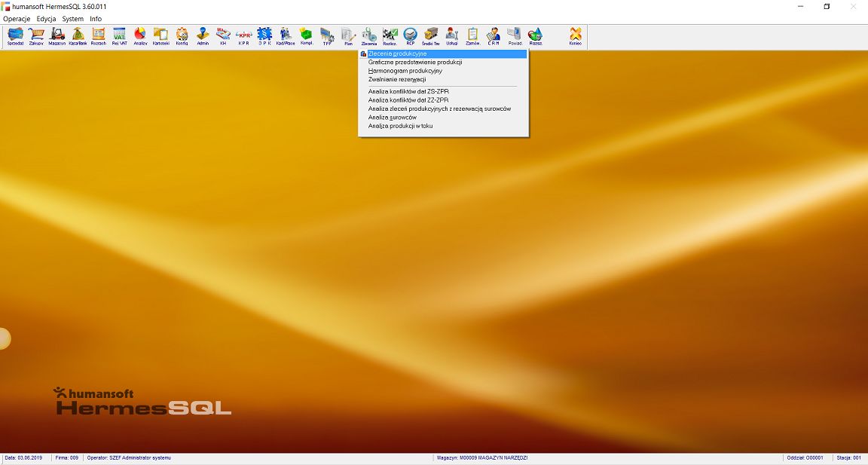The image size is (868, 465).
Task: Open the Konfig gear icon
Action: tap(182, 36)
